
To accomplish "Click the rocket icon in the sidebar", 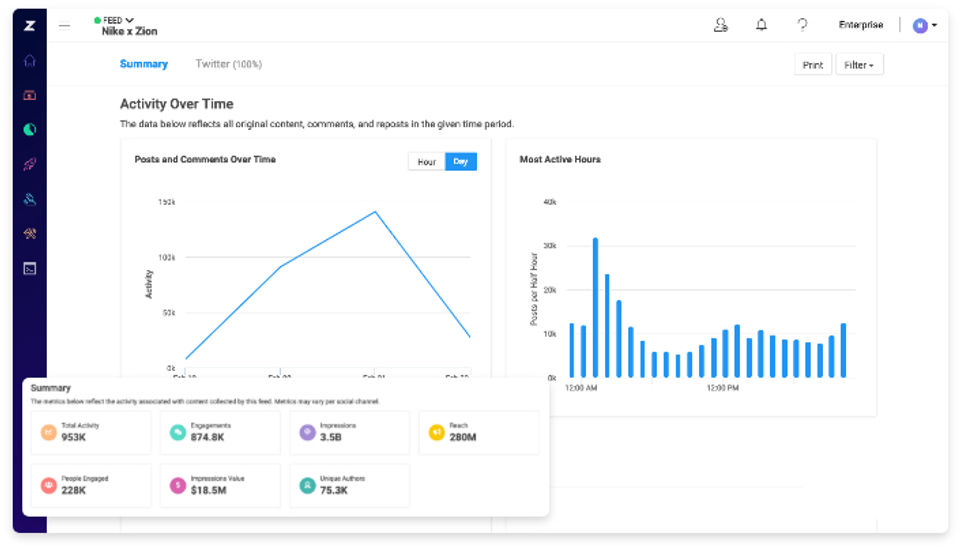I will 30,164.
